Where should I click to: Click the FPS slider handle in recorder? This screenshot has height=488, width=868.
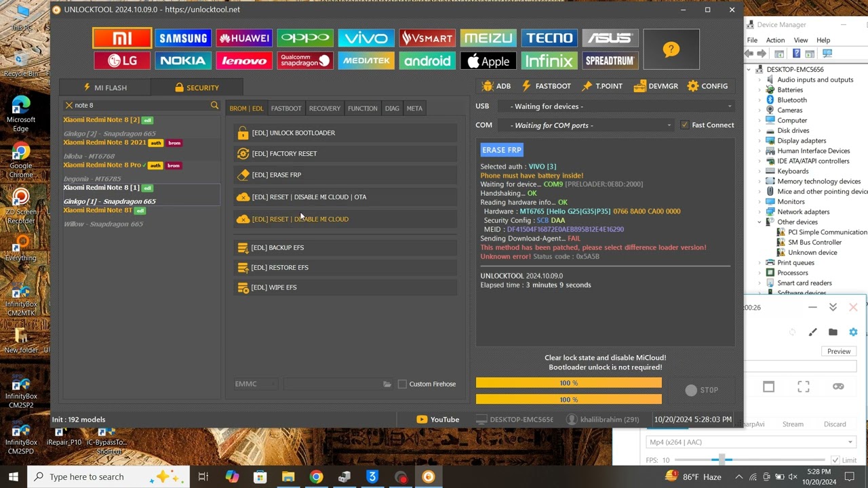[722, 460]
